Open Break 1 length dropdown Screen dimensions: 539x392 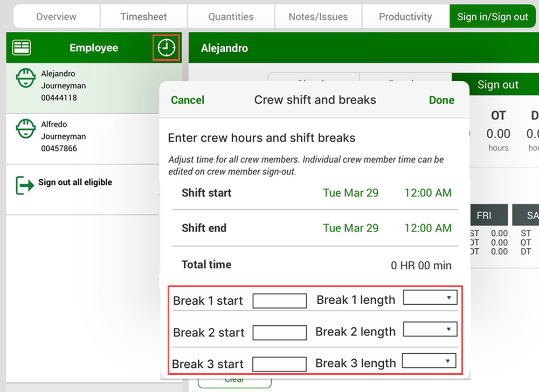[430, 298]
